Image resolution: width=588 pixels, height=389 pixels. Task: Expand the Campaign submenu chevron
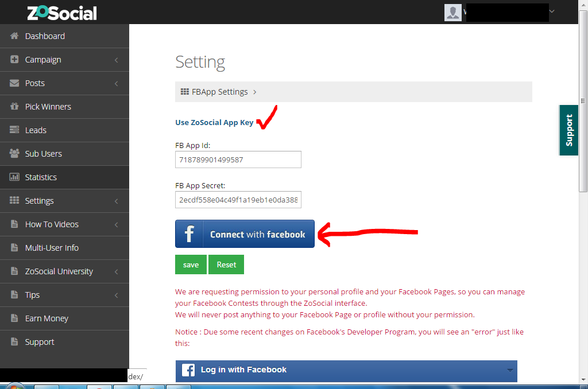116,60
